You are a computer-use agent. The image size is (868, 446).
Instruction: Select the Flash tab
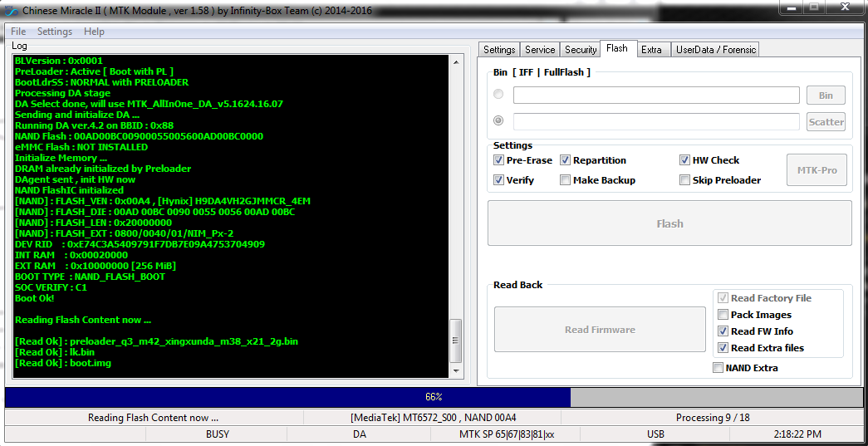pos(616,49)
